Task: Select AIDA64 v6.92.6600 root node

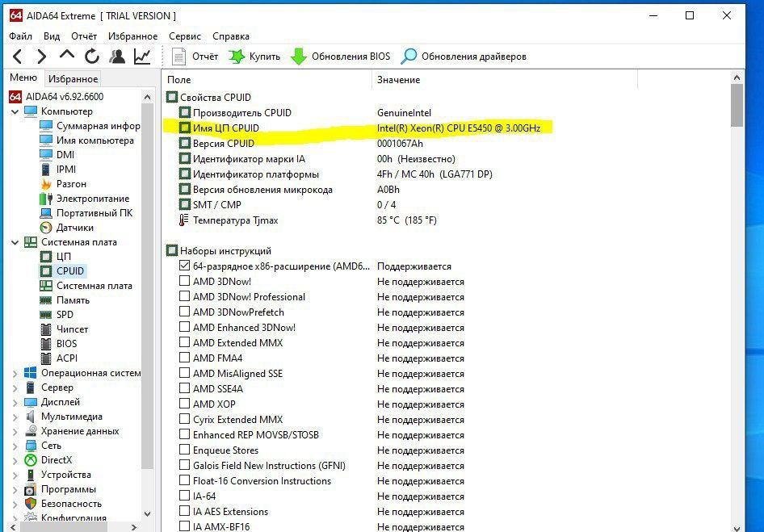Action: pos(57,96)
